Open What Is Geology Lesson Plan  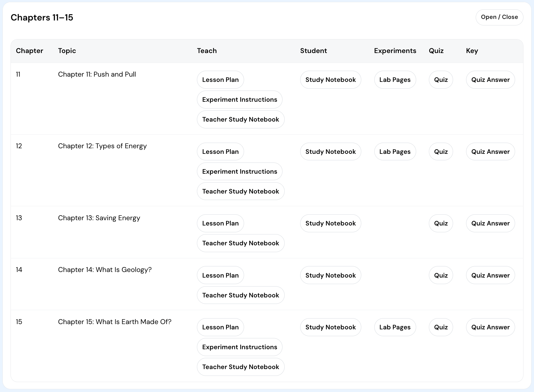pyautogui.click(x=220, y=275)
